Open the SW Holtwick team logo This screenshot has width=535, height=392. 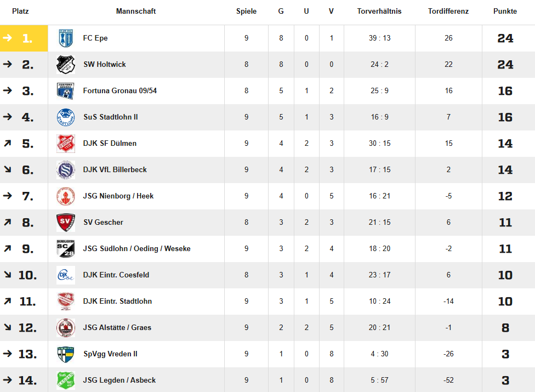66,65
